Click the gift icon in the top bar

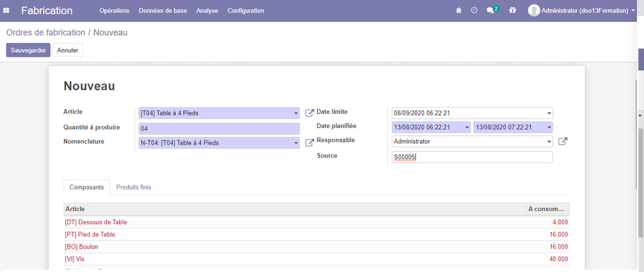[513, 11]
